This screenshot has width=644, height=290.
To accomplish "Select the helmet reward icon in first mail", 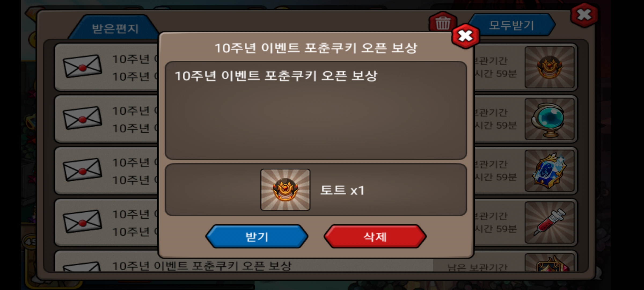I will pyautogui.click(x=550, y=67).
